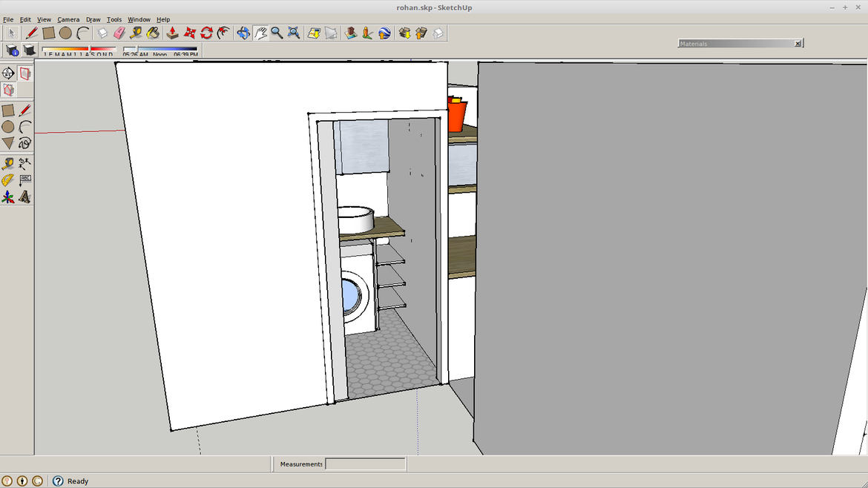Select the Eraser tool
868x488 pixels.
118,33
